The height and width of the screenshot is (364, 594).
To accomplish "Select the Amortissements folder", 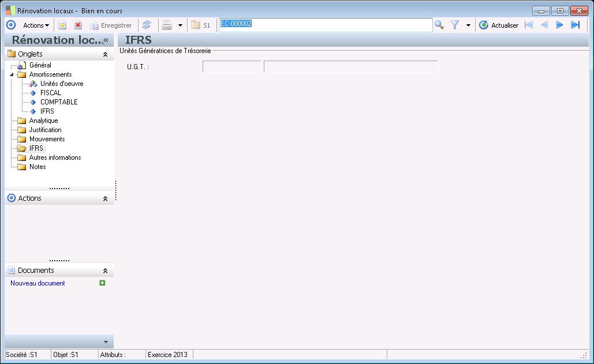I will pyautogui.click(x=50, y=74).
